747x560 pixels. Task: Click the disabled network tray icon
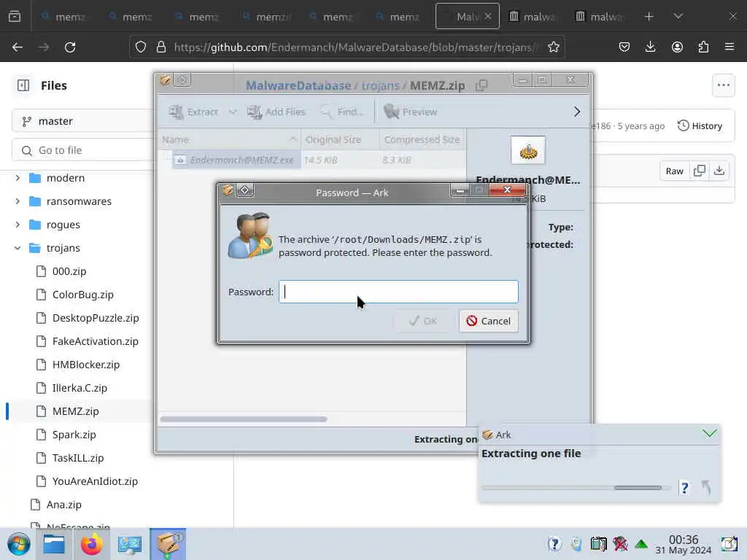point(620,544)
